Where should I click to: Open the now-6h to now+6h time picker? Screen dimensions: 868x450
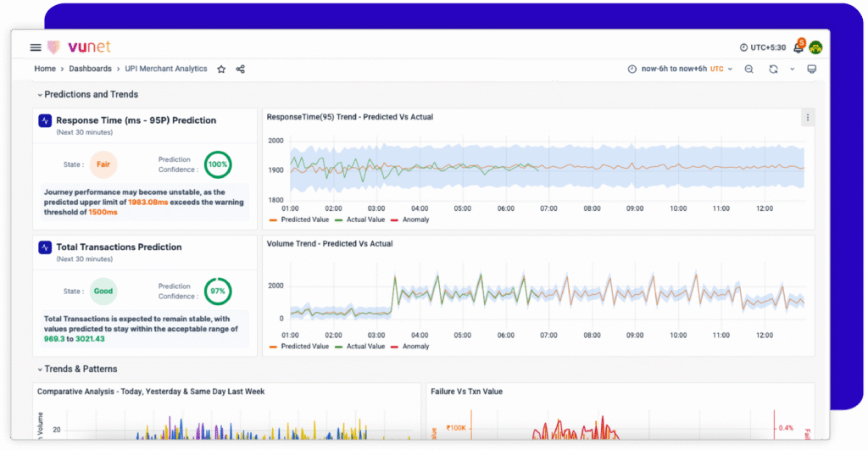675,69
